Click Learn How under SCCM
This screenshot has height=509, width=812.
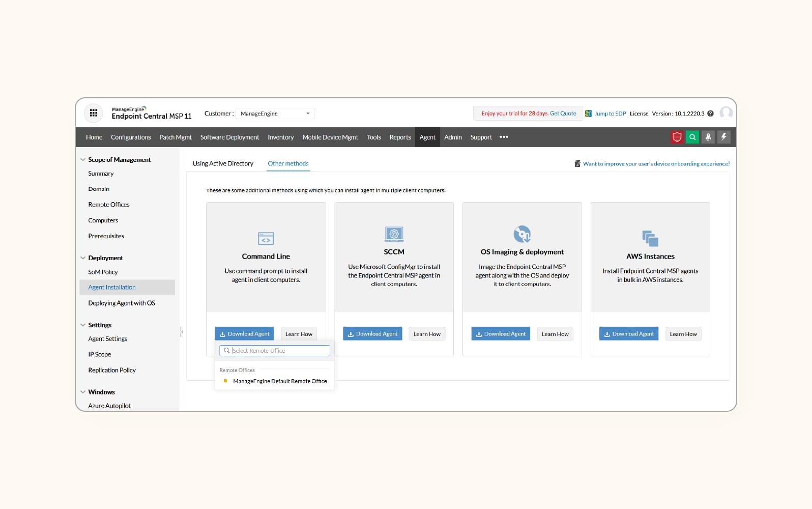(427, 334)
